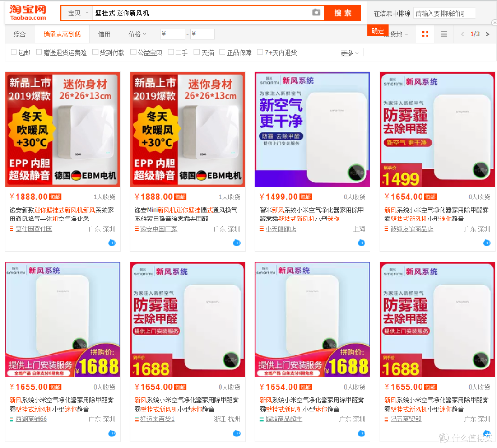Select the 综合 sorting tab
This screenshot has height=448, width=497.
(20, 34)
